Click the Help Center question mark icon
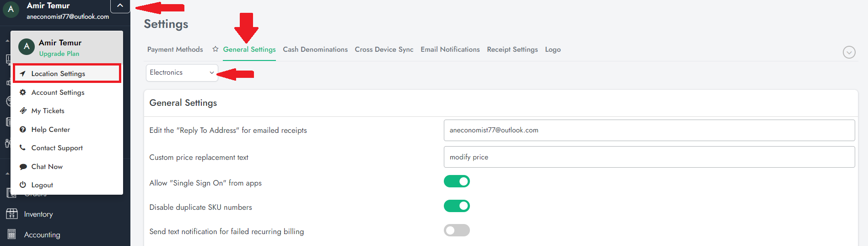The image size is (868, 246). (x=22, y=130)
